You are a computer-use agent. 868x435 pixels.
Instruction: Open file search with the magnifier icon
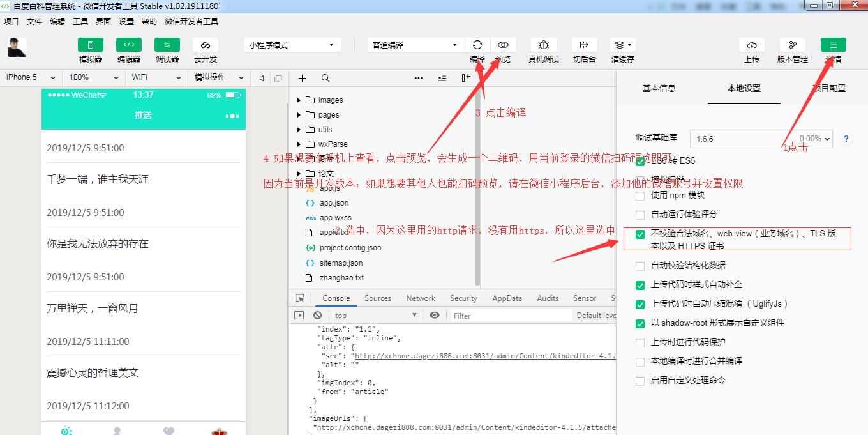click(325, 78)
